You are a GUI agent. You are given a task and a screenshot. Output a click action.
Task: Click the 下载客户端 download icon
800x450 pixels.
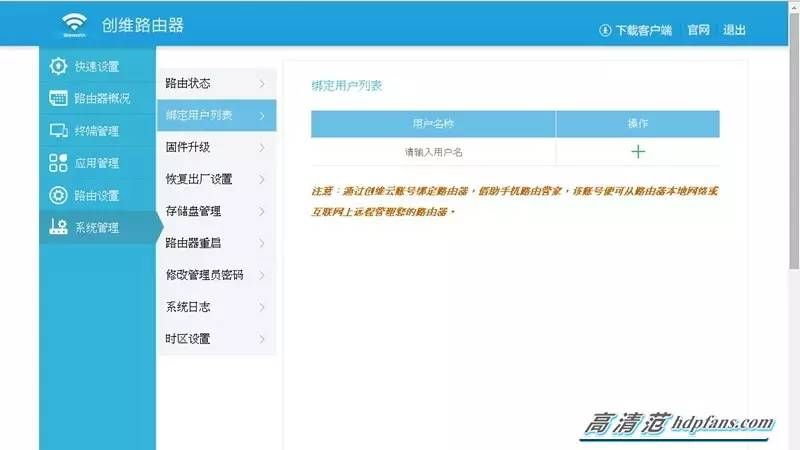coord(605,30)
